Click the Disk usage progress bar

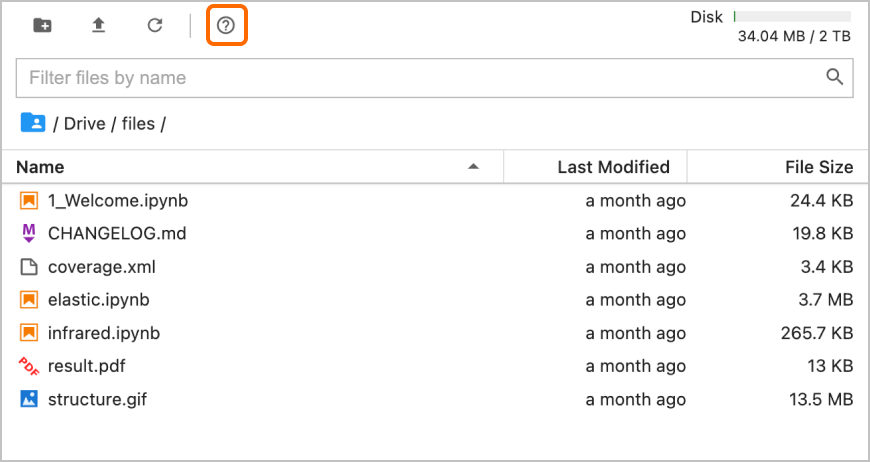pyautogui.click(x=792, y=17)
